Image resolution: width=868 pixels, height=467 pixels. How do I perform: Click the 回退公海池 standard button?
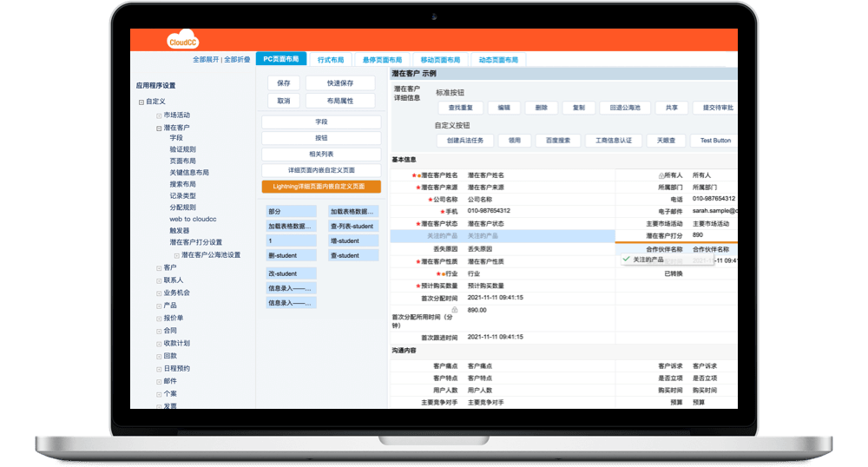(625, 108)
